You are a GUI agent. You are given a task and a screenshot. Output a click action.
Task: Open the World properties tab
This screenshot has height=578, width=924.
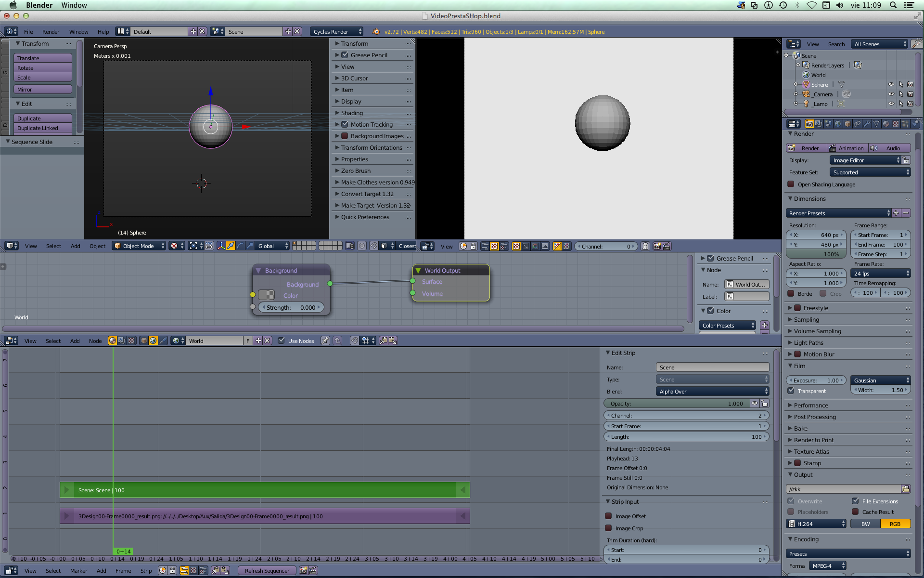(x=838, y=124)
